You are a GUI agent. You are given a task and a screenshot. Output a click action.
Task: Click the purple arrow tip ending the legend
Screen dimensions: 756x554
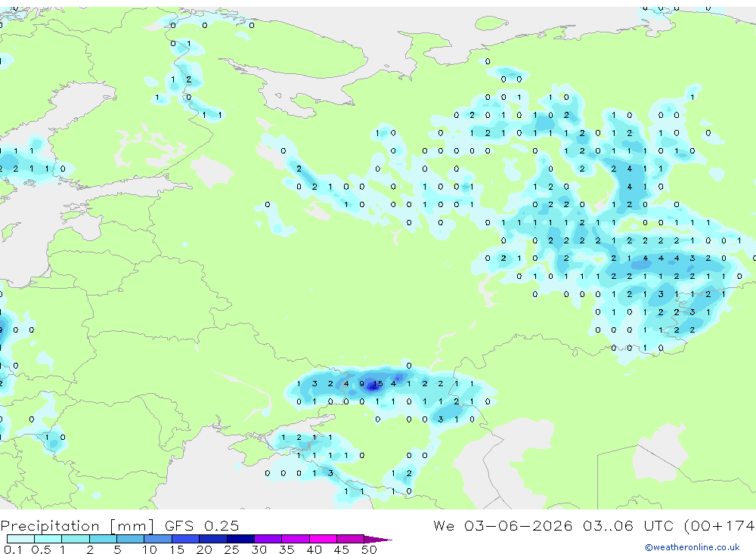coord(378,540)
